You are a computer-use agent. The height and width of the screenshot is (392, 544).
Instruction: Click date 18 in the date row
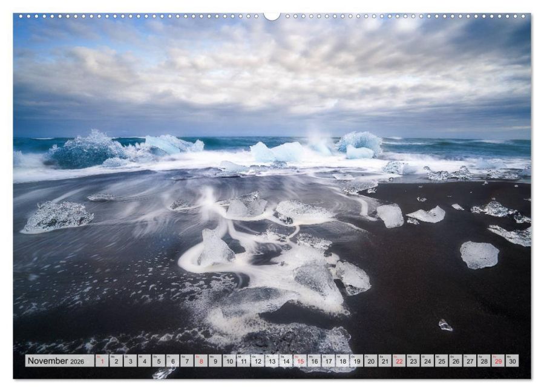[x=342, y=361]
